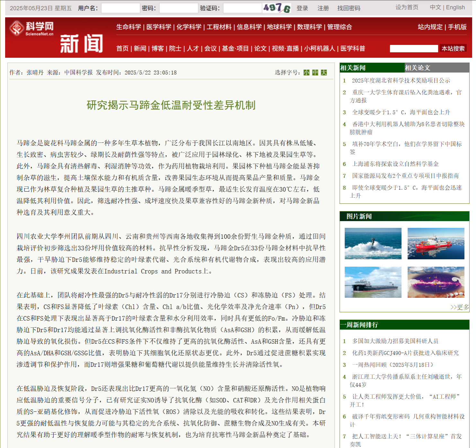The height and width of the screenshot is (448, 476).
Task: Open 多国加大激励力招募美国科研人员
Action: pyautogui.click(x=395, y=341)
